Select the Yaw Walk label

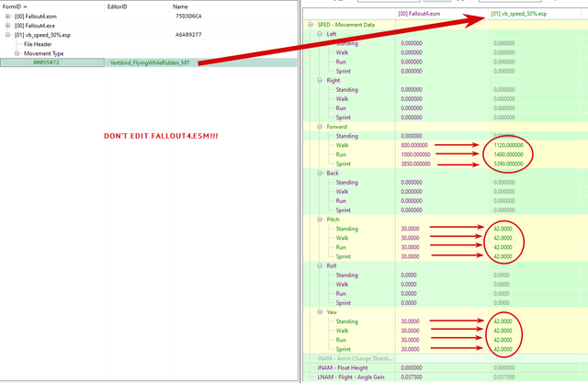point(342,331)
